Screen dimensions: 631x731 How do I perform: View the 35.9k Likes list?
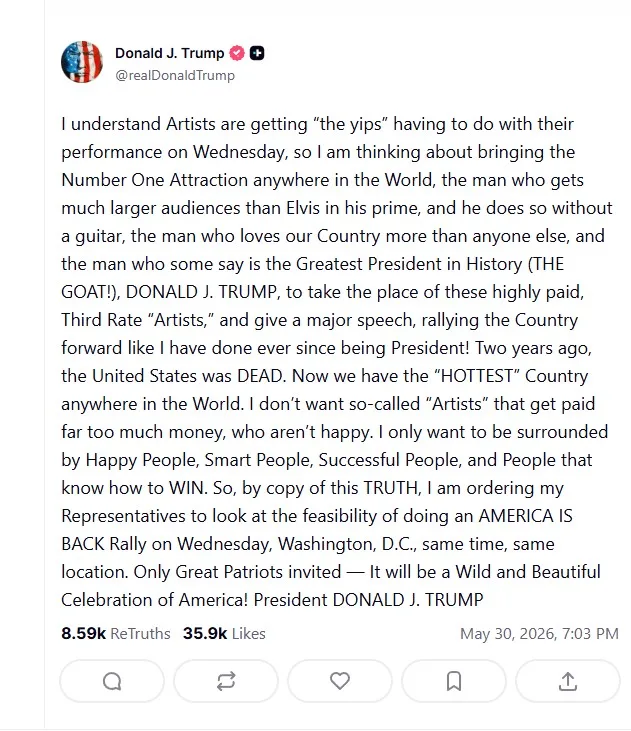tap(224, 633)
